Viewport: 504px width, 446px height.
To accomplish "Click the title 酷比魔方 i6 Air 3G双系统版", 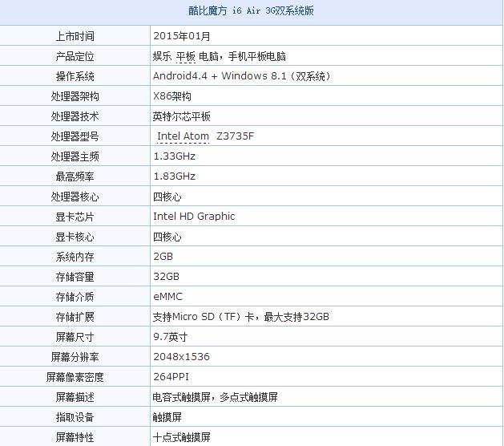I will coord(251,10).
